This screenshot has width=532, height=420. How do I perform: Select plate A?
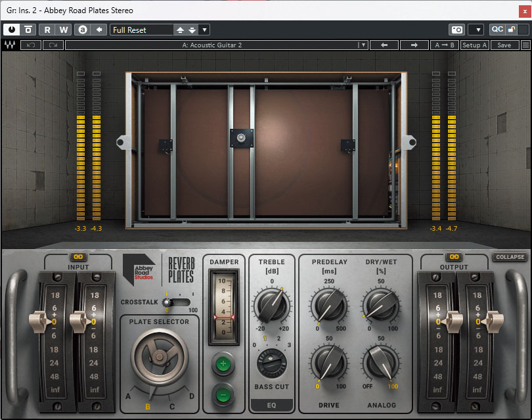point(128,396)
